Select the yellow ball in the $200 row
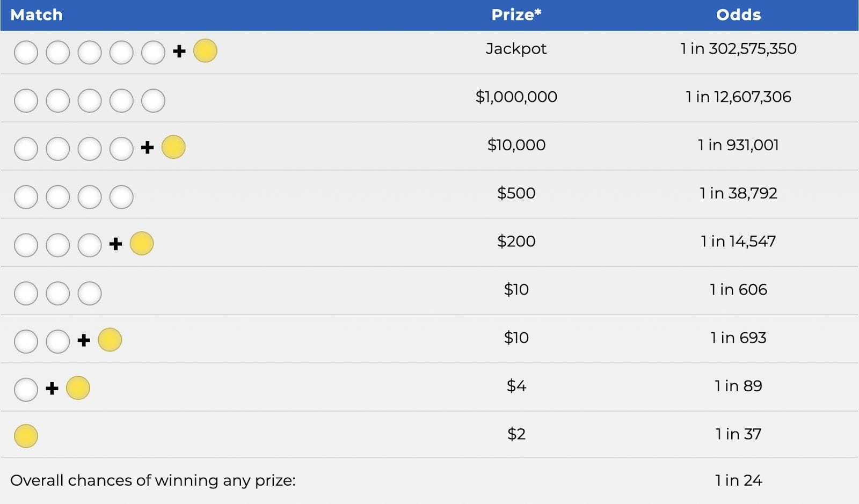The image size is (859, 504). pyautogui.click(x=142, y=243)
